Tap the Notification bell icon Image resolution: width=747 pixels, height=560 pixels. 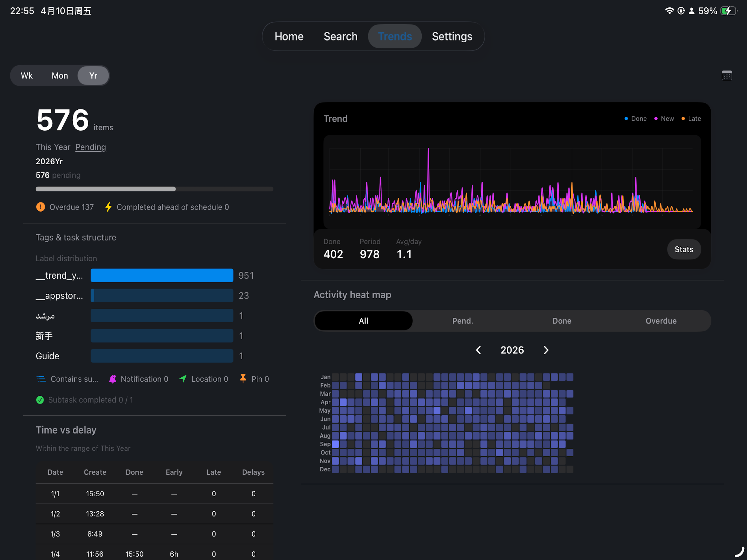[x=113, y=379]
